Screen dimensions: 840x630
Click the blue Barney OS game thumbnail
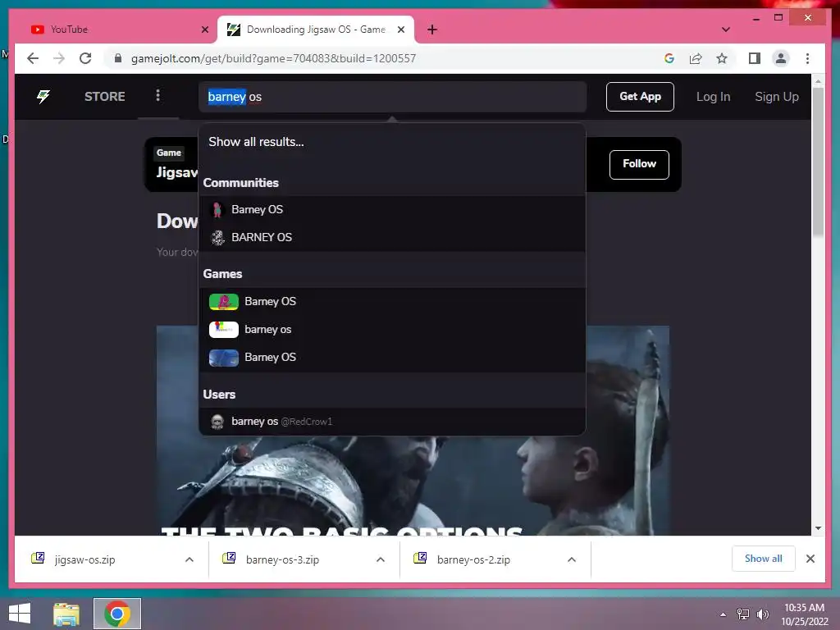coord(223,358)
